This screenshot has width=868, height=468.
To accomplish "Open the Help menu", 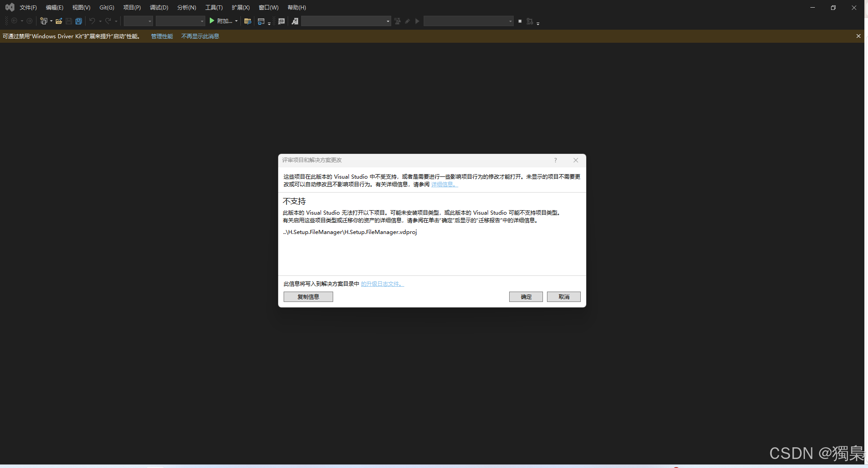I will click(x=297, y=7).
